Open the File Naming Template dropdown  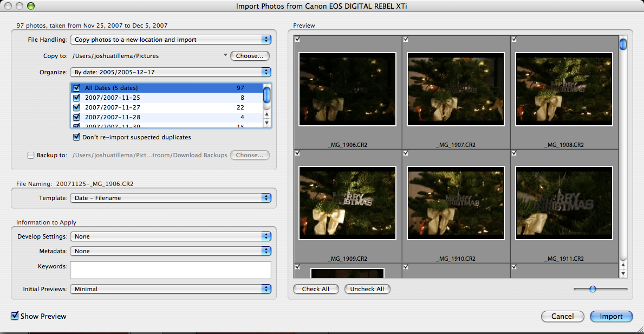pos(171,198)
